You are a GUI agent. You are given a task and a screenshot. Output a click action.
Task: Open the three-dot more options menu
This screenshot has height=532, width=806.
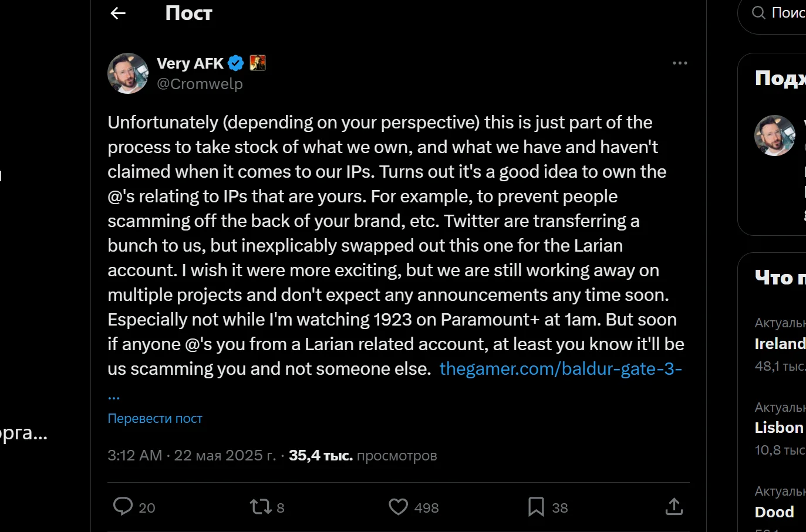pos(680,63)
